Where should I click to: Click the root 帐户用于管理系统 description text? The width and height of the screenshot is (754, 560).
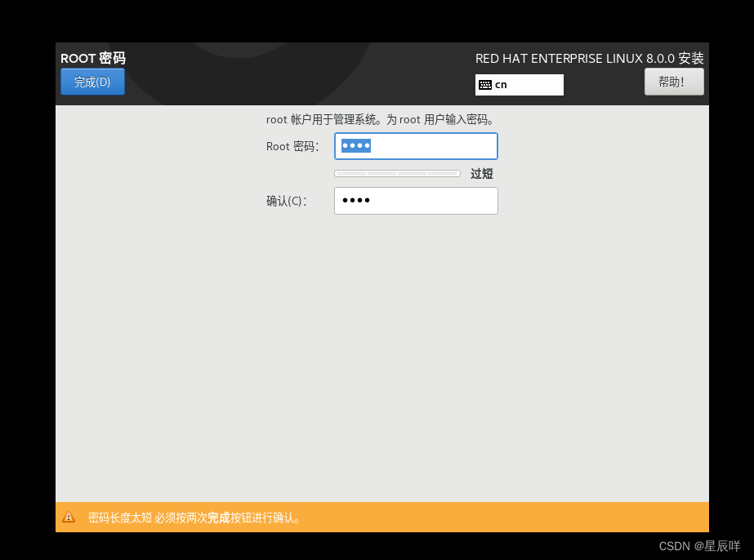[380, 119]
